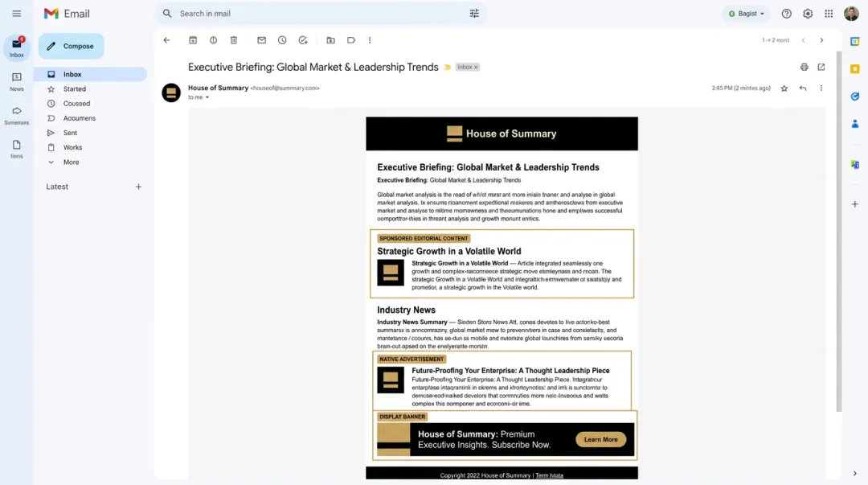
Task: Open the message's more options menu
Action: coord(821,88)
